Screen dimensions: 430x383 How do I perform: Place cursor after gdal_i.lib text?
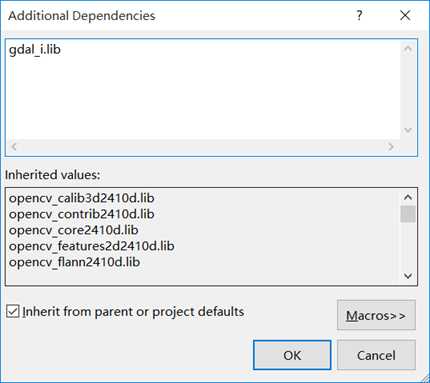coord(62,50)
